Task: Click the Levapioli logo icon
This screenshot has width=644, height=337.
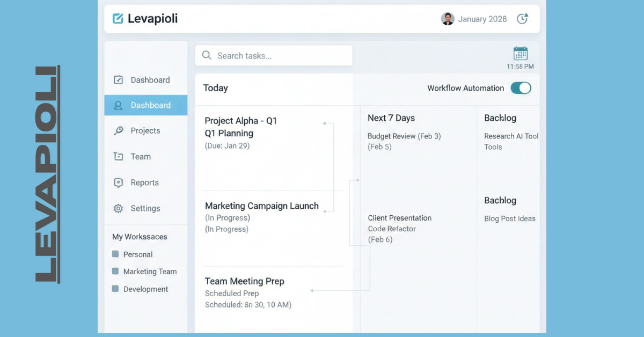Action: [x=118, y=19]
